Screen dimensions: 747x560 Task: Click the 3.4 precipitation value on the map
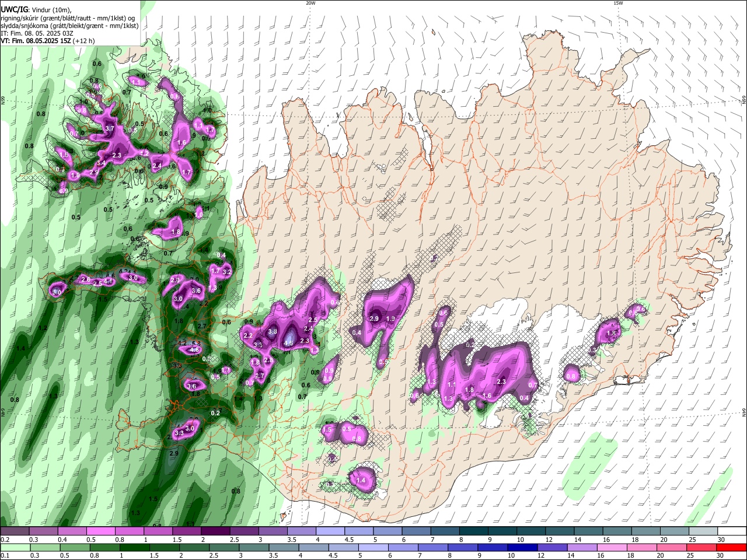click(x=102, y=163)
